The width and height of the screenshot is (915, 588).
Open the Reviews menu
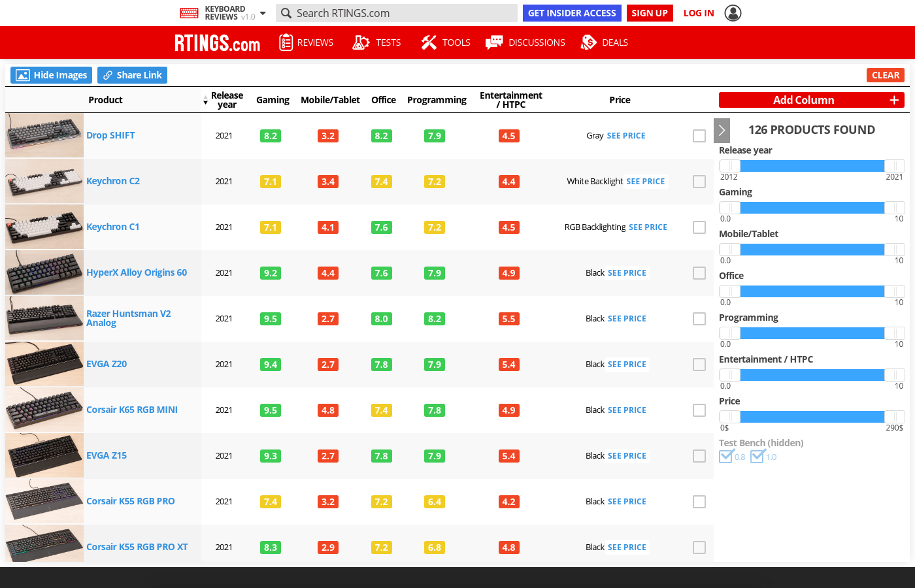click(x=307, y=42)
